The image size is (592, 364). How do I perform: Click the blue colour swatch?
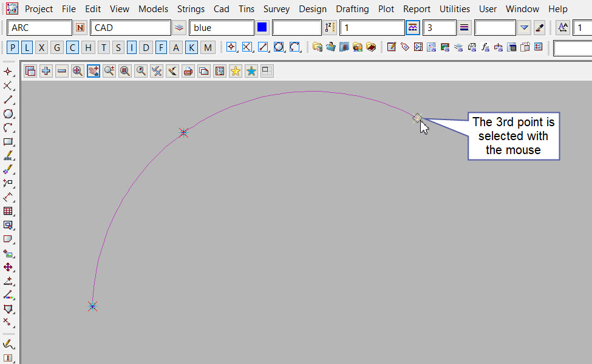coord(262,28)
